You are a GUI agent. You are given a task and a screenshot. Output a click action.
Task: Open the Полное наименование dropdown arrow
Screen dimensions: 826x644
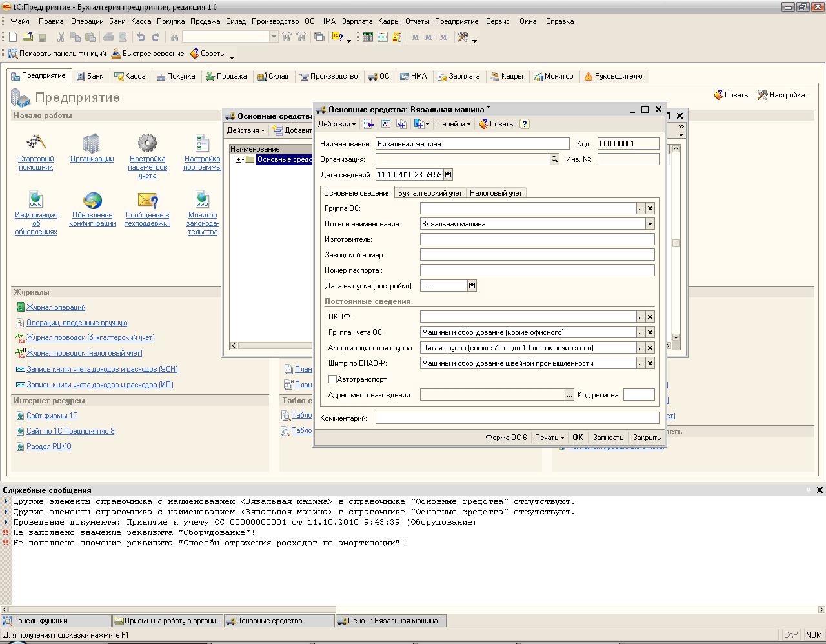[650, 224]
